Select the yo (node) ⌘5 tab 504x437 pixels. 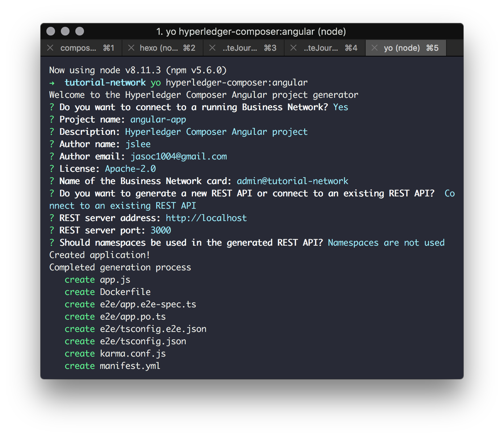(406, 47)
